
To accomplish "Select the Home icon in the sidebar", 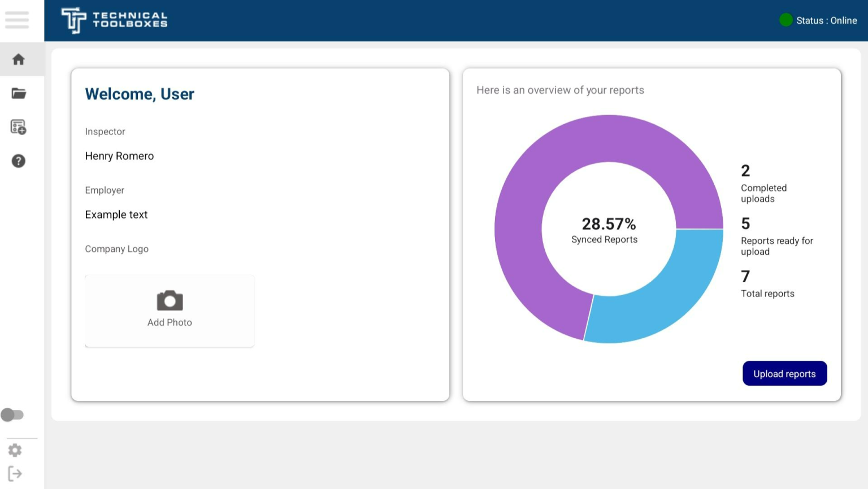I will (x=18, y=59).
